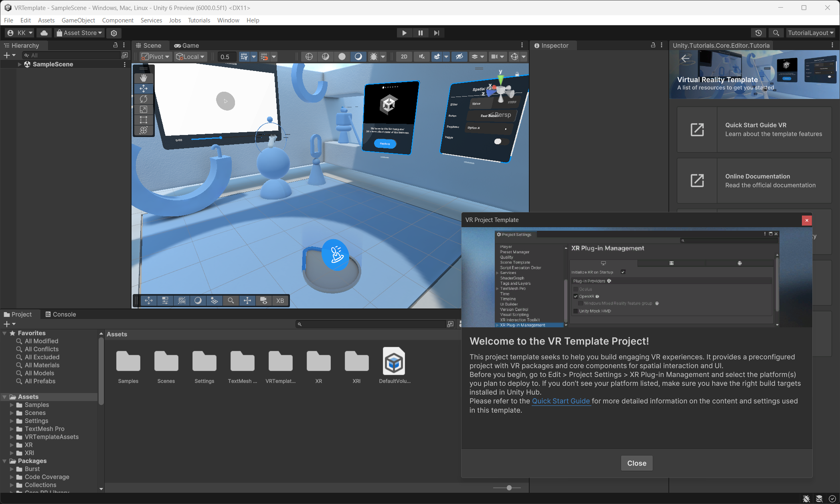Open the TutorialLayout layout dropdown
Screen dimensions: 840x504
(x=811, y=33)
